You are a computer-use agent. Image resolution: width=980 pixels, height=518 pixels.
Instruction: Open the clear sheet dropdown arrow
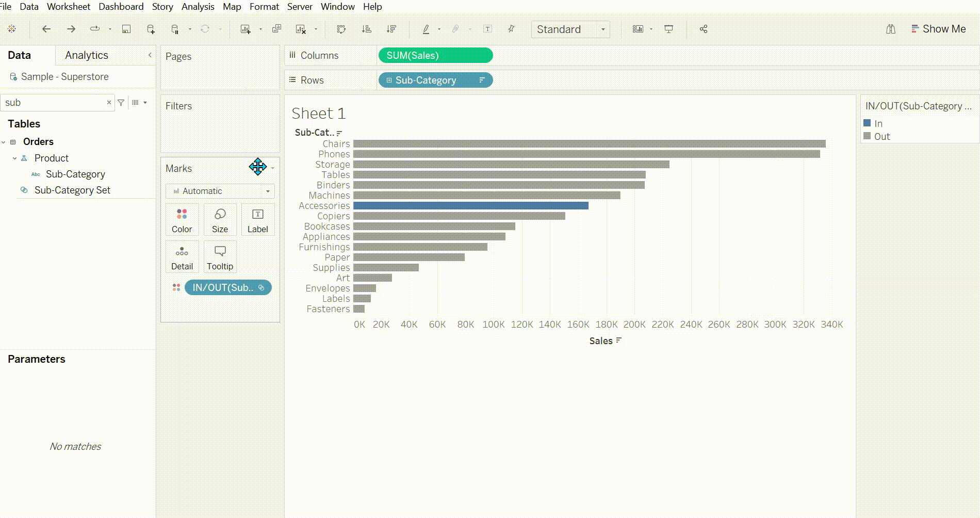(316, 29)
